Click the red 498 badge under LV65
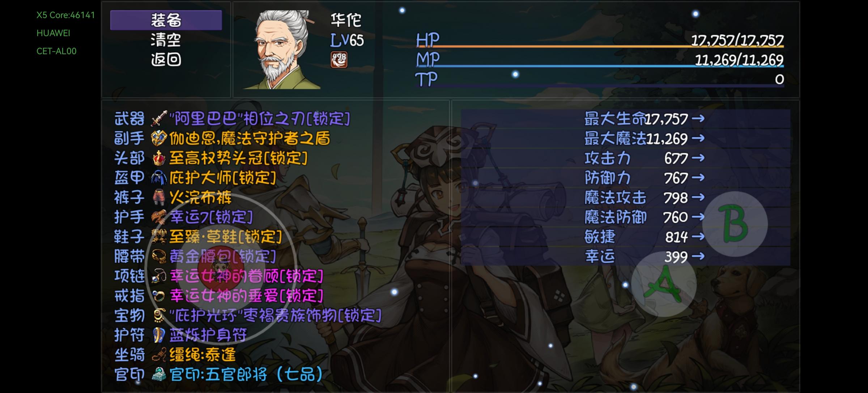This screenshot has height=393, width=868. [339, 60]
